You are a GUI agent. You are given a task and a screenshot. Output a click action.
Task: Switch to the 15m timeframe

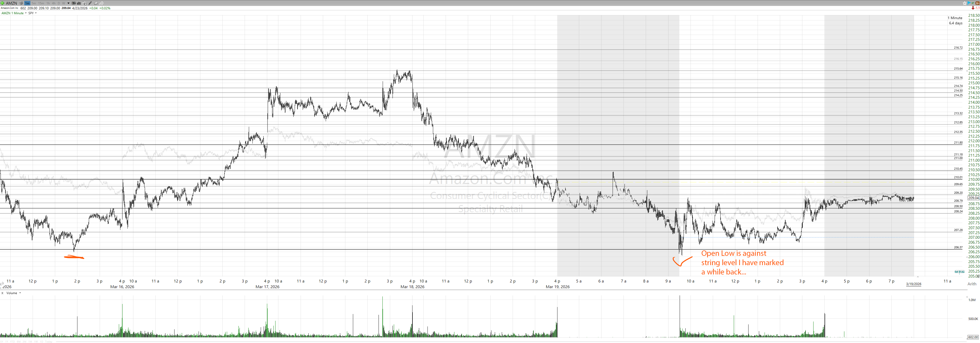tap(41, 3)
